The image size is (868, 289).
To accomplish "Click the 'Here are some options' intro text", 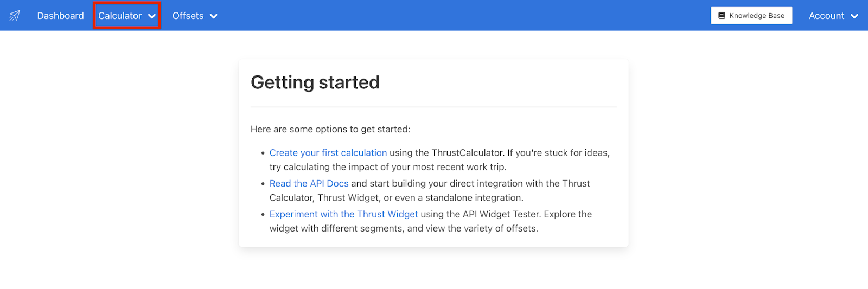I will [330, 129].
